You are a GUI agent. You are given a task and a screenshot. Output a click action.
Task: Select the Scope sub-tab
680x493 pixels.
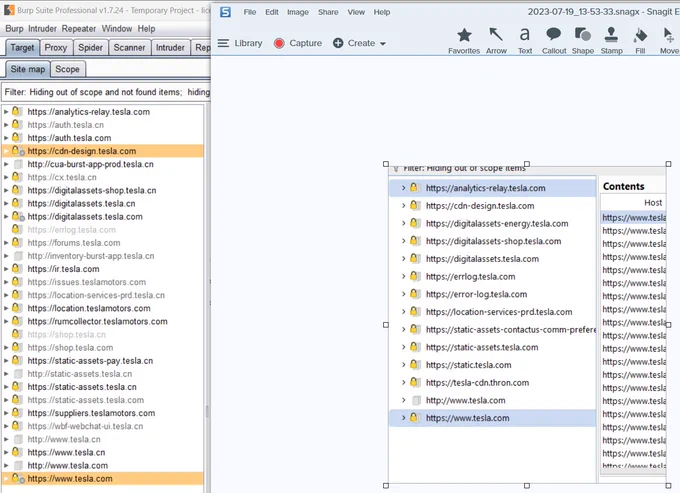[67, 69]
